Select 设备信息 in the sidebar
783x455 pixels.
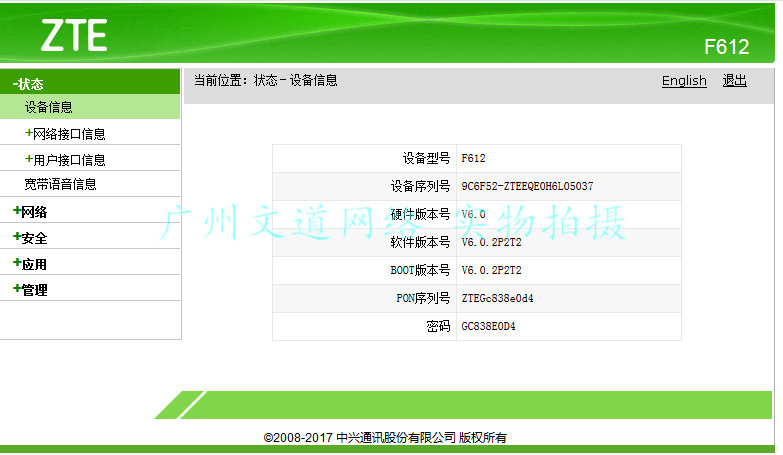[x=48, y=107]
